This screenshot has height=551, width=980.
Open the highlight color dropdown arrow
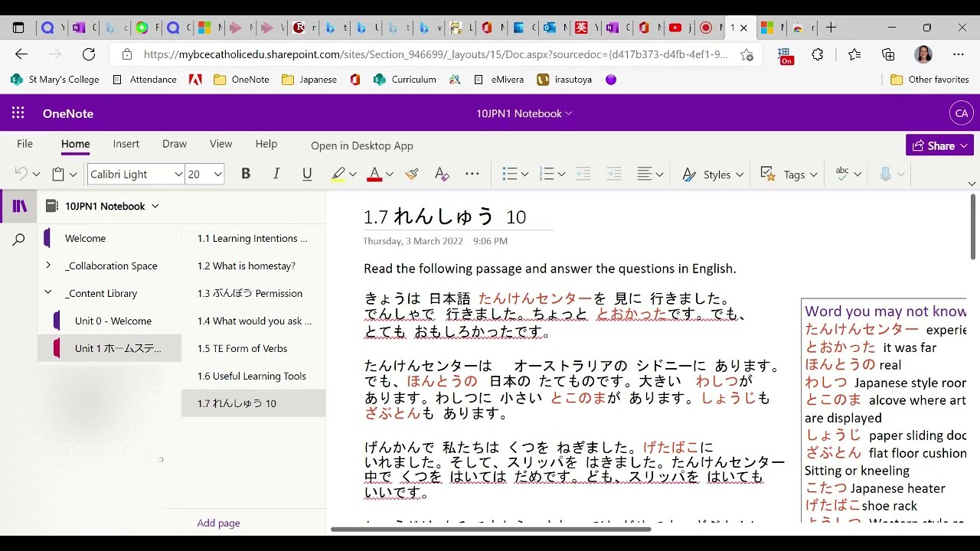point(353,174)
